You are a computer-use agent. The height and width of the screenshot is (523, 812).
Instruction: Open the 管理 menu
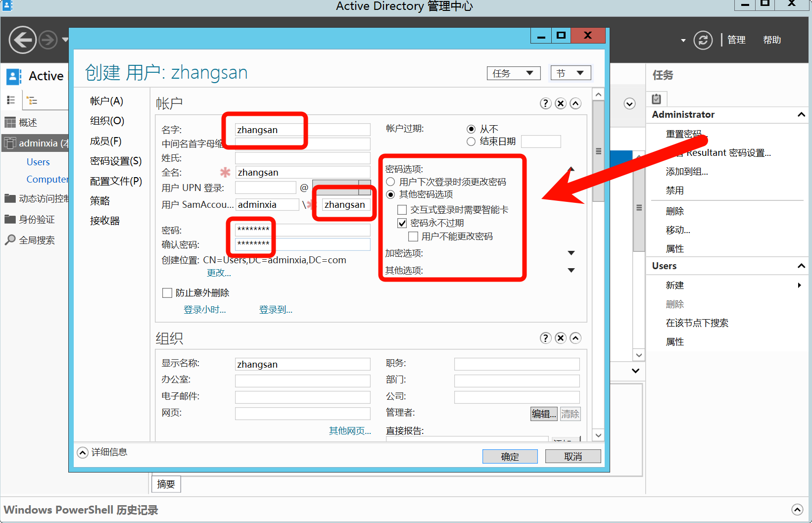pyautogui.click(x=736, y=40)
